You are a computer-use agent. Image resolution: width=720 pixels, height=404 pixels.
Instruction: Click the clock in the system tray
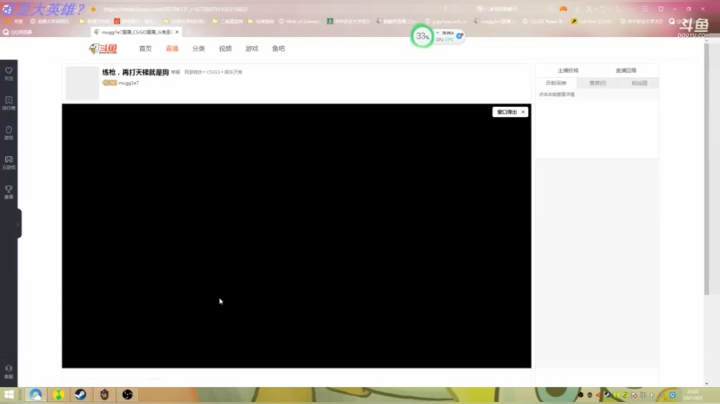(x=693, y=394)
